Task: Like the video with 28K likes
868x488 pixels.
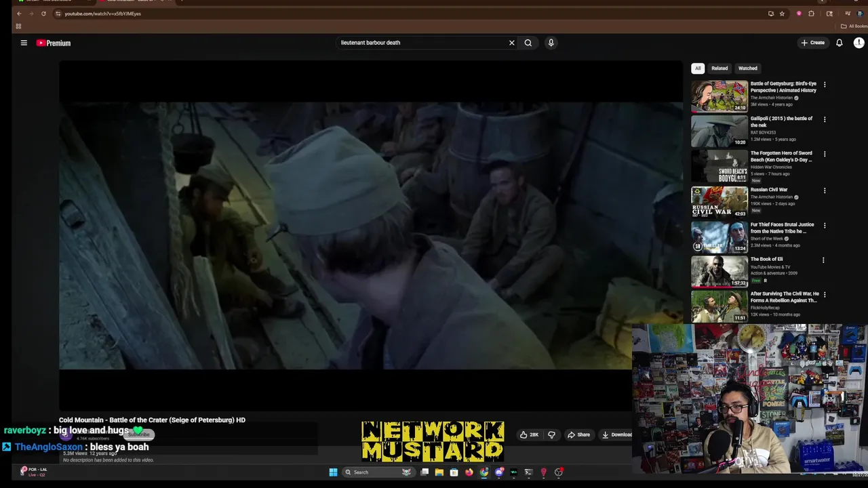Action: [530, 434]
